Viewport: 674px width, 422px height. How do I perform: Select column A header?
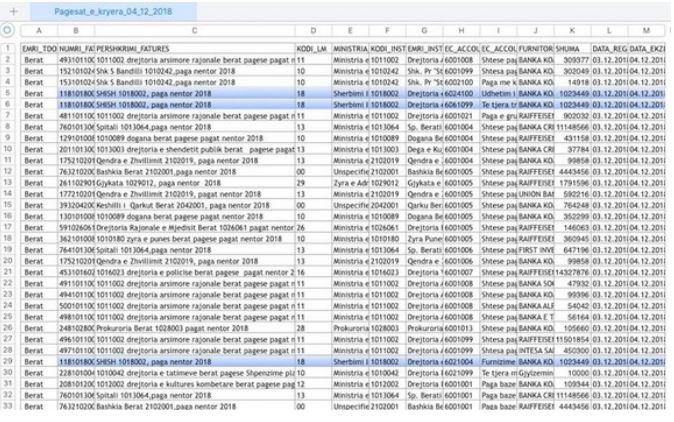[x=39, y=31]
